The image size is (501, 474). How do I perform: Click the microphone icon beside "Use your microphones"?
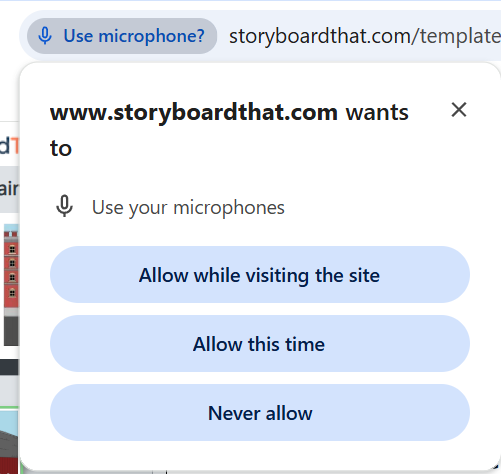tap(64, 206)
